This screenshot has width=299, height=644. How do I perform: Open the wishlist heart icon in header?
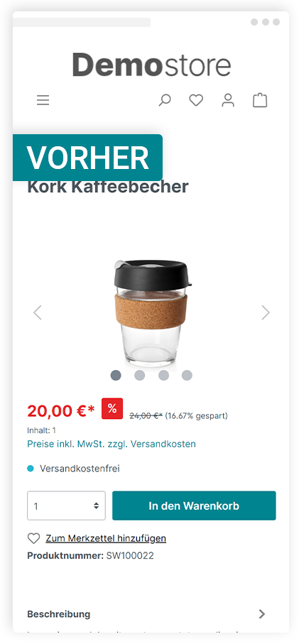(x=196, y=100)
